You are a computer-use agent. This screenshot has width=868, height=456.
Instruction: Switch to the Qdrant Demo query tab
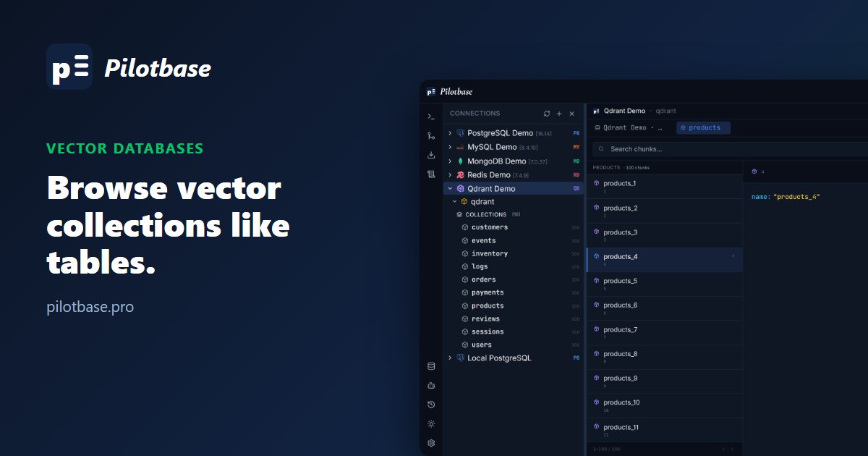pos(629,127)
